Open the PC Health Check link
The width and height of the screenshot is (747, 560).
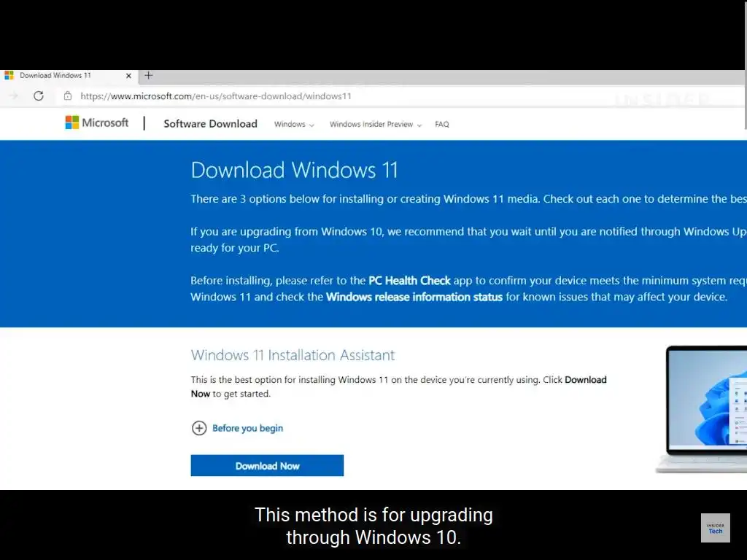pos(409,281)
